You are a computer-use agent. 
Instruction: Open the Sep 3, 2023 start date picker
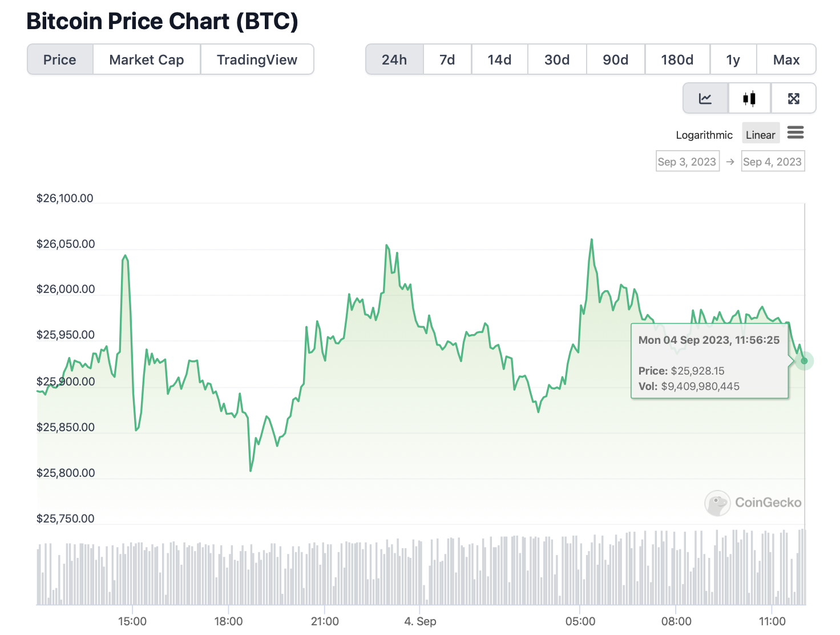tap(687, 162)
